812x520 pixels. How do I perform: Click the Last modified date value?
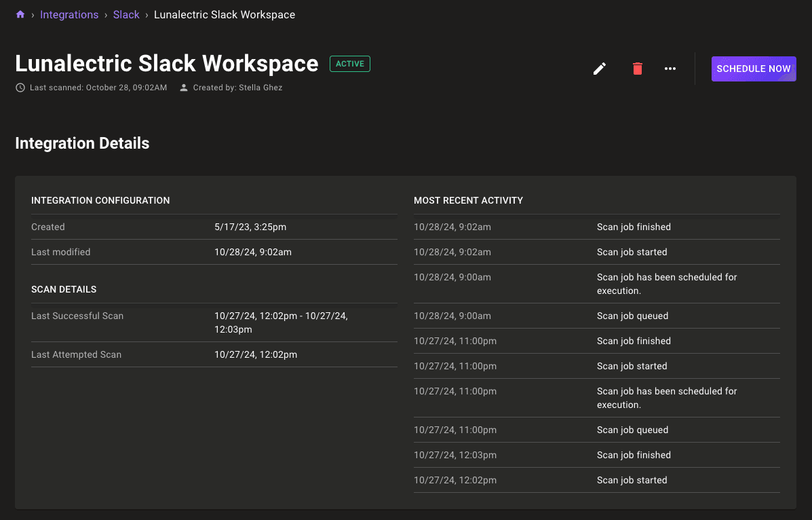(x=253, y=252)
